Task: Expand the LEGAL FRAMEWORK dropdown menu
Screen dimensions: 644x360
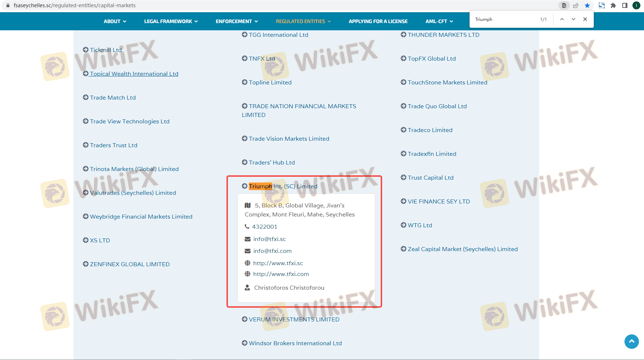Action: pos(171,21)
